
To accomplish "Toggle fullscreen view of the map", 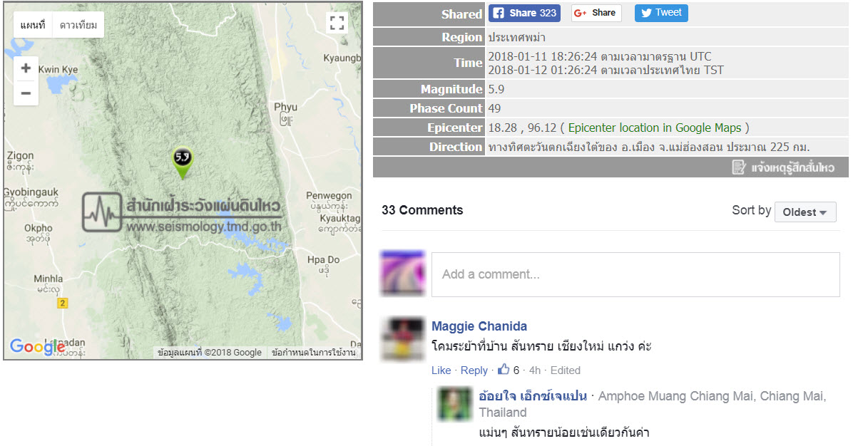I will click(x=337, y=22).
